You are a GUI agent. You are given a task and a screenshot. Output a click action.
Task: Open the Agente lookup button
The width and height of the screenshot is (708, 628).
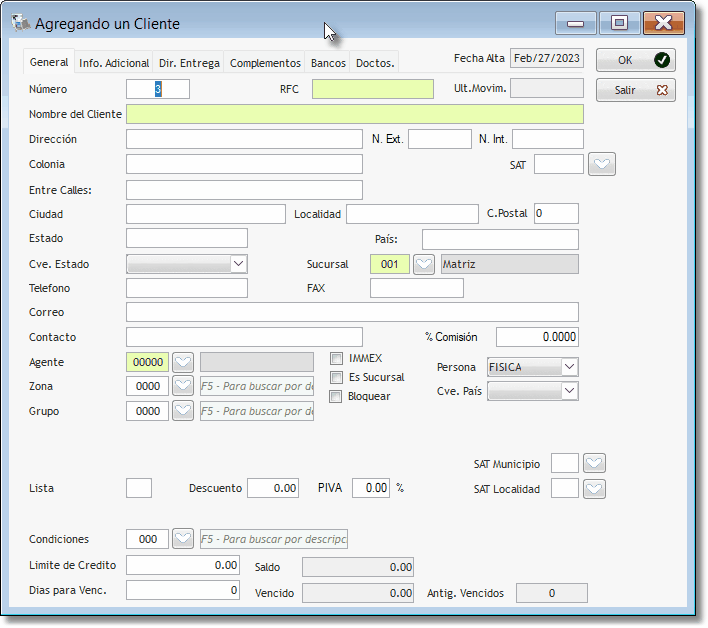pyautogui.click(x=183, y=362)
